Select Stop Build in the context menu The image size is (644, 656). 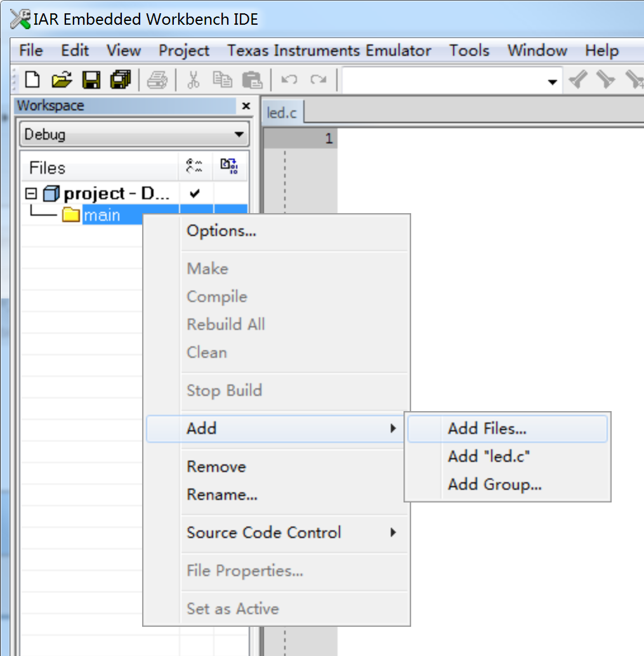(x=276, y=390)
